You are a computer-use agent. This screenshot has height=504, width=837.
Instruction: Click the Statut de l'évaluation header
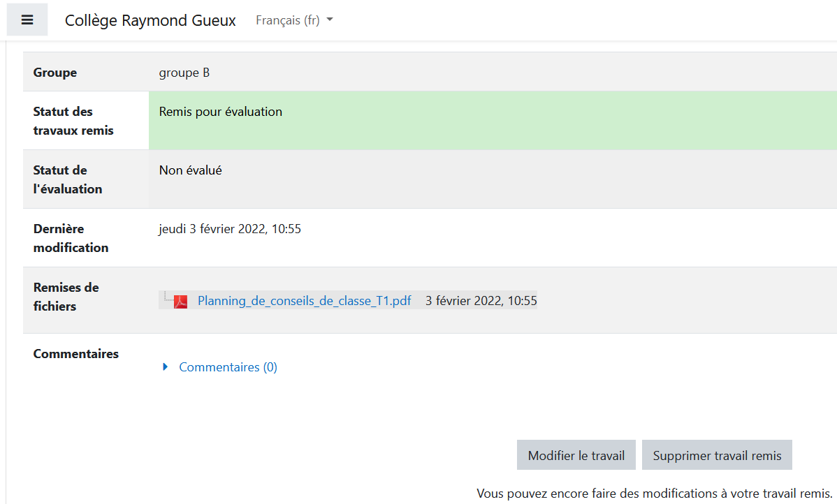[x=68, y=179]
